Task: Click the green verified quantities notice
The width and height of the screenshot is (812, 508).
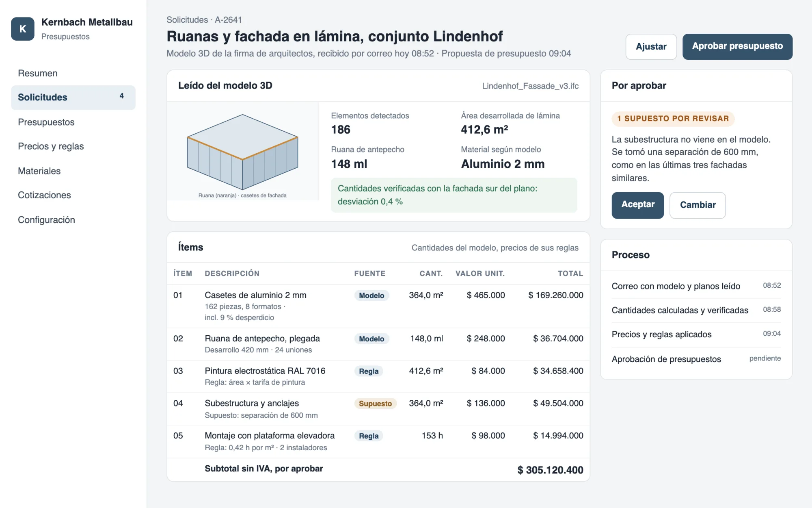Action: pyautogui.click(x=454, y=195)
